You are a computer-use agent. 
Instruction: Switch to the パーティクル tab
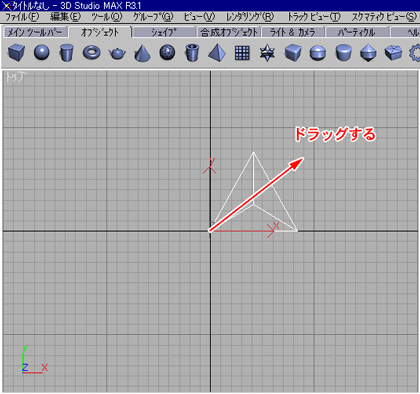357,32
